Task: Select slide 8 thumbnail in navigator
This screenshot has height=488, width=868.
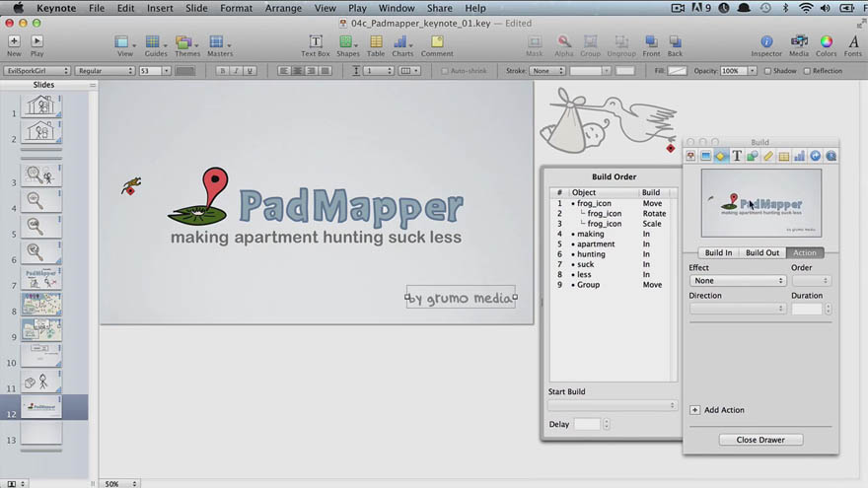Action: coord(41,305)
